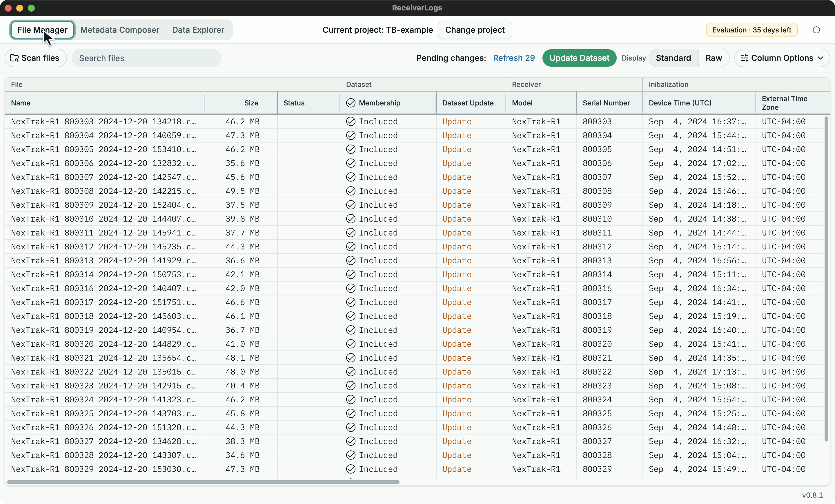835x504 pixels.
Task: Sort by the Size column header
Action: pyautogui.click(x=241, y=103)
